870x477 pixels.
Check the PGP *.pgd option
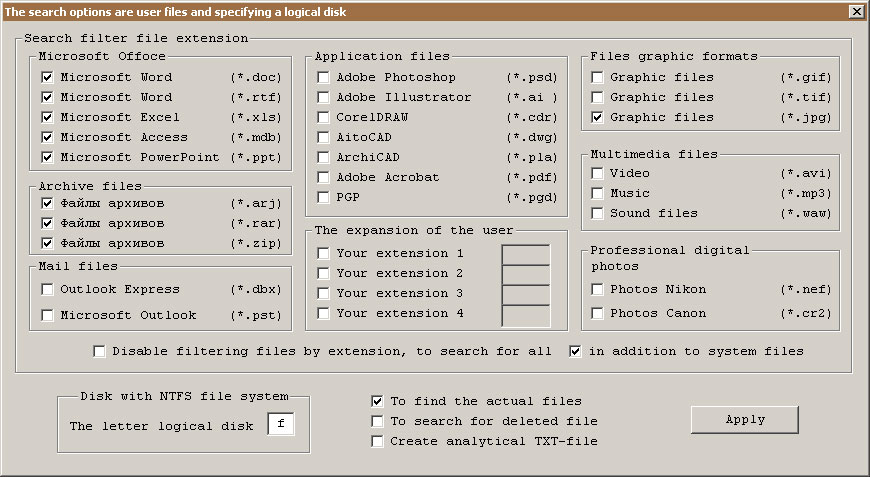(323, 197)
